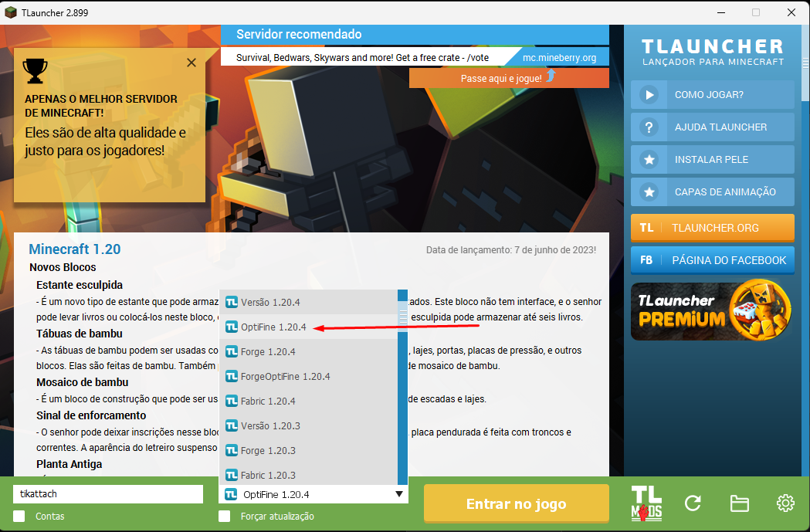Select OptiFine 1.20.4 in the version list

[x=308, y=327]
